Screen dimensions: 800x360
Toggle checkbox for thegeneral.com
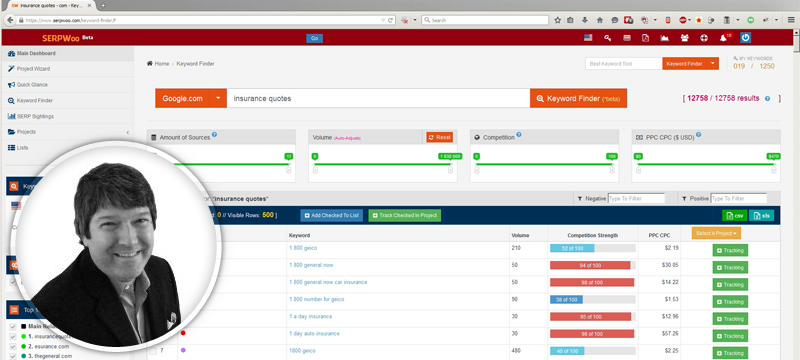point(13,356)
